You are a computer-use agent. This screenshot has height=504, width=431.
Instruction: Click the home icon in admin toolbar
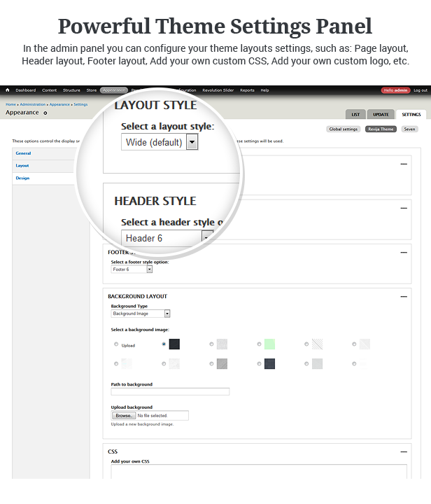pos(8,90)
